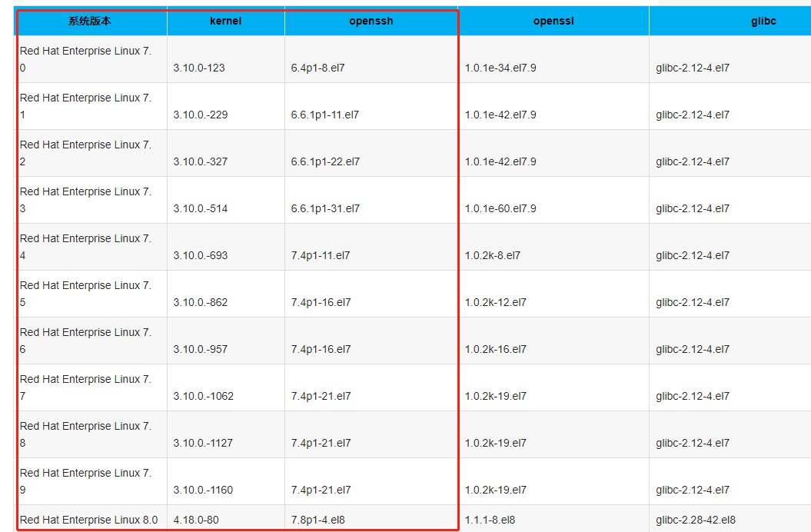Click 1.0.1e-42.el7.9 in the Linux 7.2 row
Viewport: 811px width, 532px height.
tap(500, 161)
